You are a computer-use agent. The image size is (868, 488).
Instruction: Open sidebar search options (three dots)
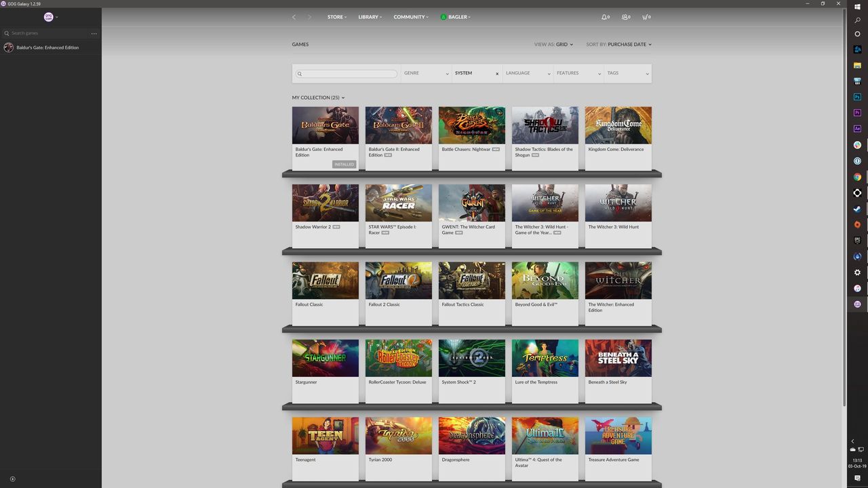tap(94, 33)
